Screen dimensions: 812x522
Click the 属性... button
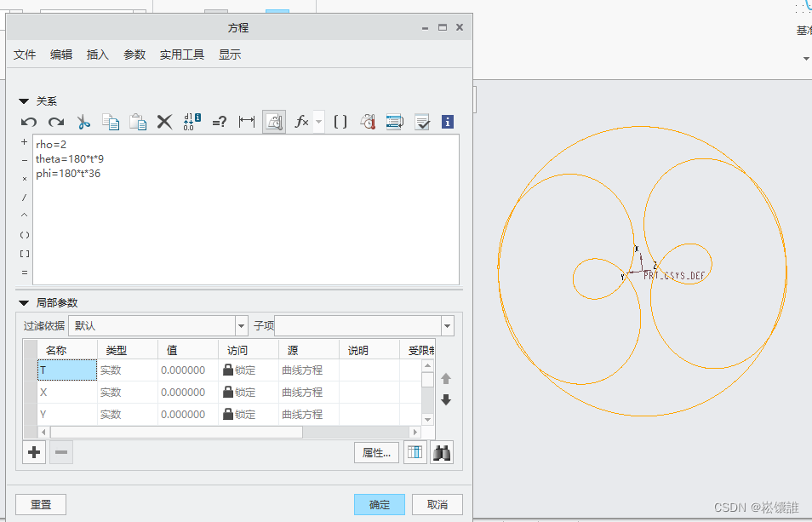[x=376, y=453]
